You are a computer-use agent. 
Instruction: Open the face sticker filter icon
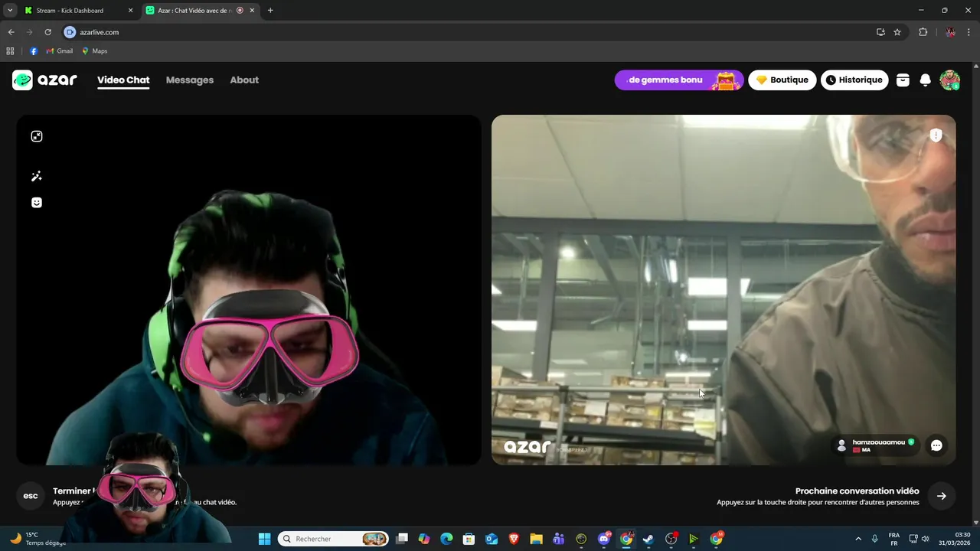click(37, 203)
